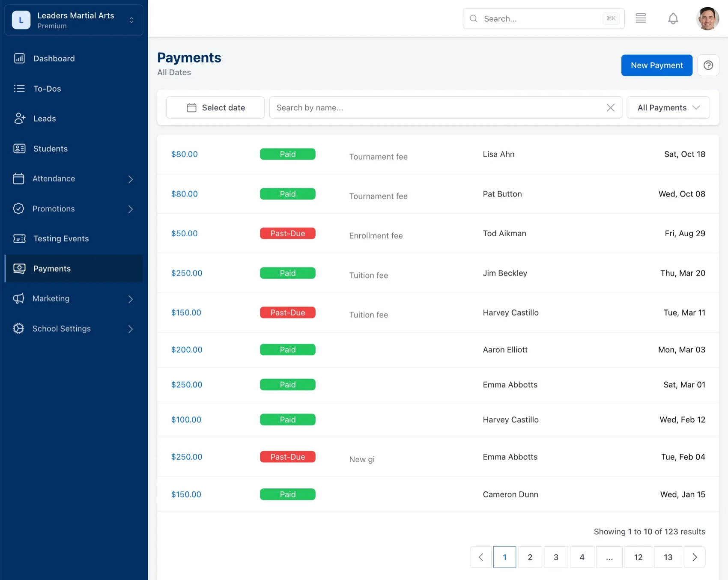Open the Marketing menu item
The image size is (728, 580).
click(x=51, y=298)
